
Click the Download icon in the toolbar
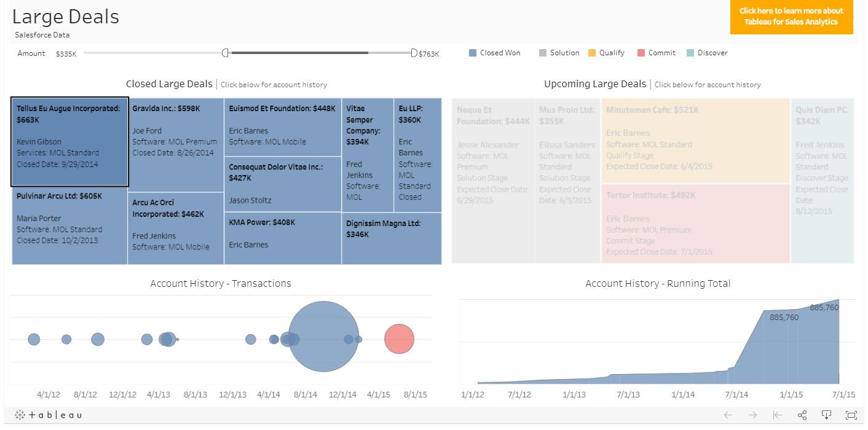pyautogui.click(x=826, y=415)
